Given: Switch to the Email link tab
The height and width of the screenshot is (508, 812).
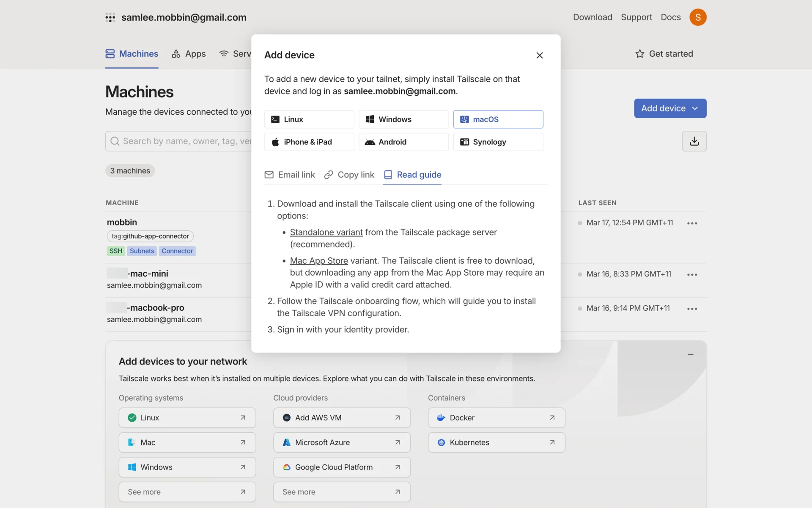Looking at the screenshot, I should coord(290,175).
